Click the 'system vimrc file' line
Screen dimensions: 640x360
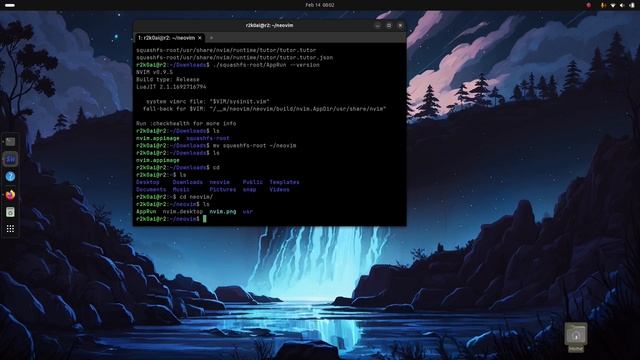(208, 101)
